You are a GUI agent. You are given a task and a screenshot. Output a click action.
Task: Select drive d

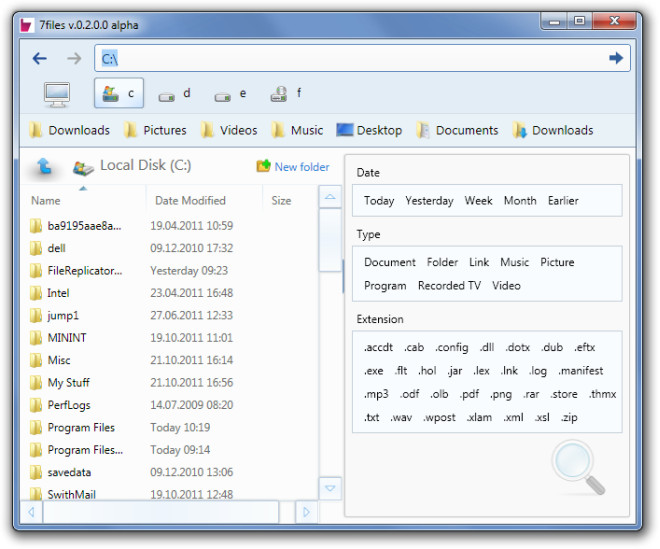175,94
